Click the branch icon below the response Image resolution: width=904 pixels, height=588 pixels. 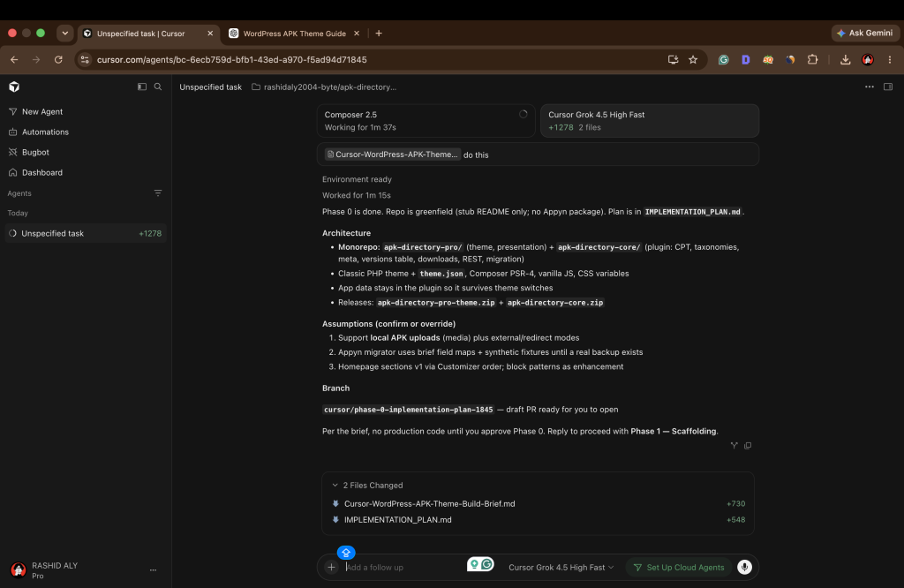click(x=734, y=446)
